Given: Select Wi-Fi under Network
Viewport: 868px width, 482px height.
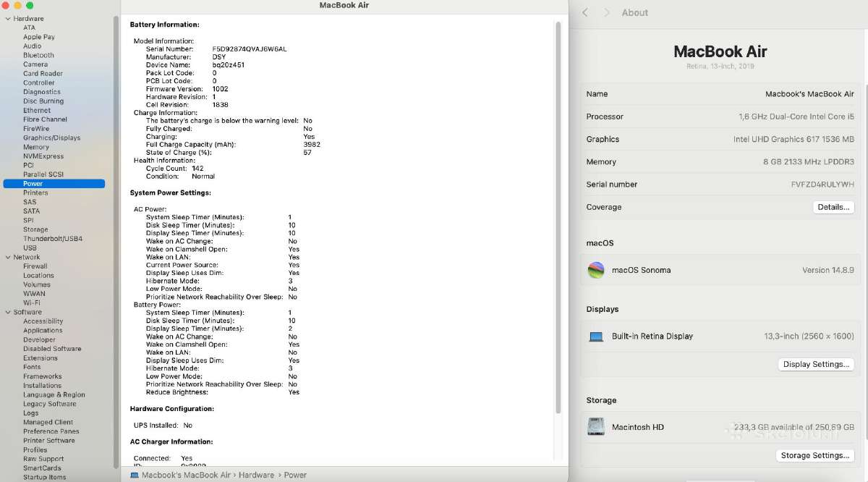Looking at the screenshot, I should pyautogui.click(x=32, y=303).
